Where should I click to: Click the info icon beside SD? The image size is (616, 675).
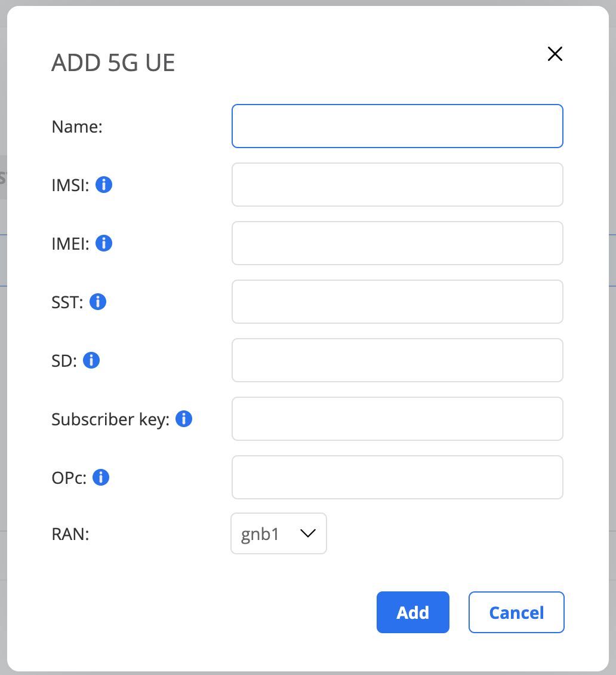pyautogui.click(x=91, y=360)
